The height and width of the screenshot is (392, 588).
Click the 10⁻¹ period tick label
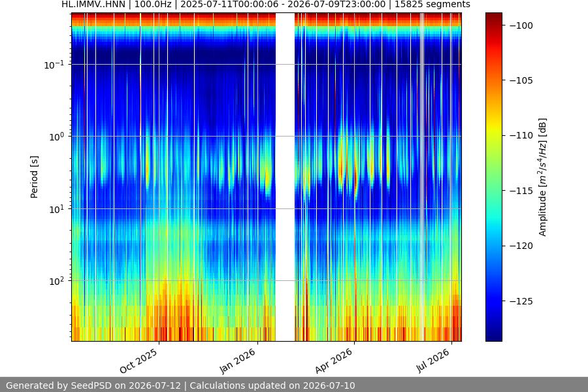(x=54, y=65)
